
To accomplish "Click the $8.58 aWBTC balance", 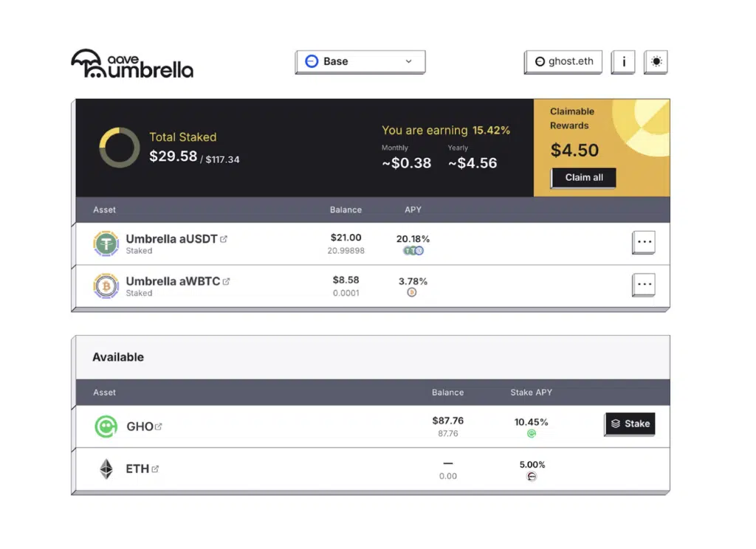I will tap(346, 280).
